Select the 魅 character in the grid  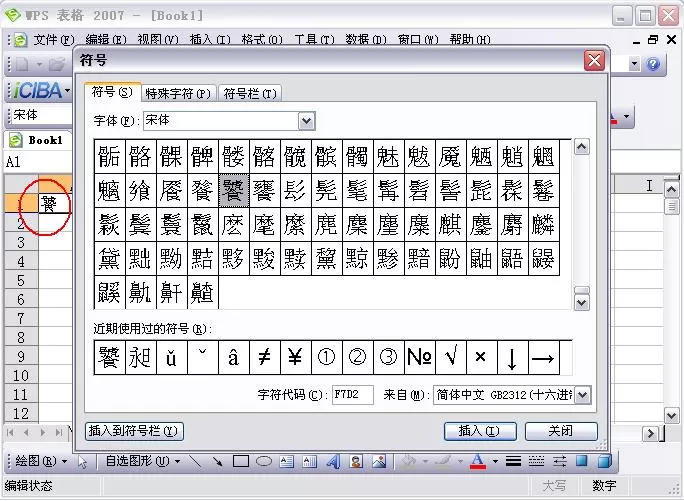388,156
